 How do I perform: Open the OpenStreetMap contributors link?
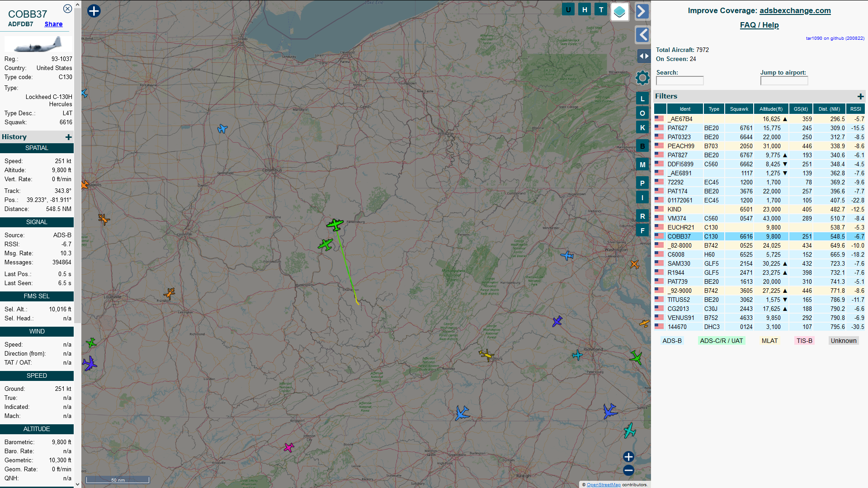(x=603, y=484)
